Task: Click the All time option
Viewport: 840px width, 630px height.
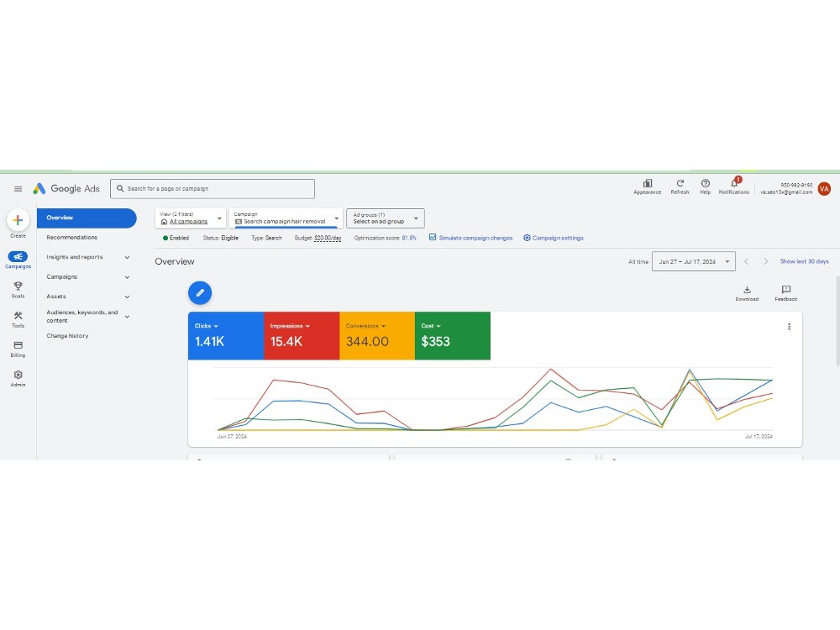Action: (638, 262)
